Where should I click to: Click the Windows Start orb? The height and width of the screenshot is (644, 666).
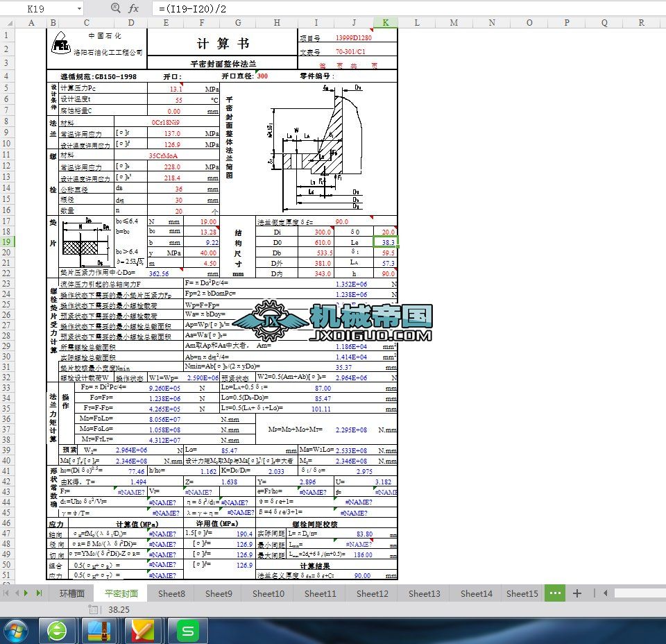[x=15, y=631]
